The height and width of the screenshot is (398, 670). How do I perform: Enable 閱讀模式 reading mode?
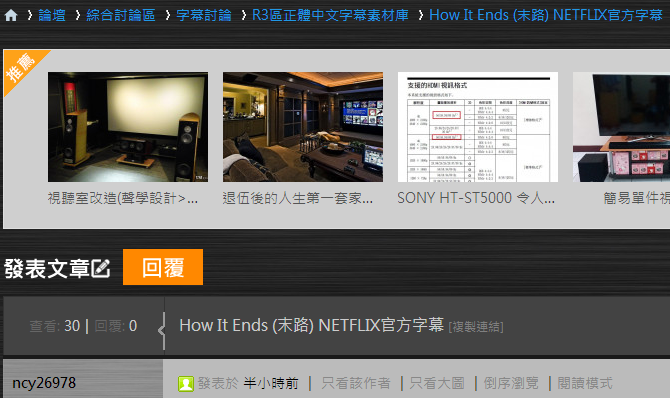[585, 383]
